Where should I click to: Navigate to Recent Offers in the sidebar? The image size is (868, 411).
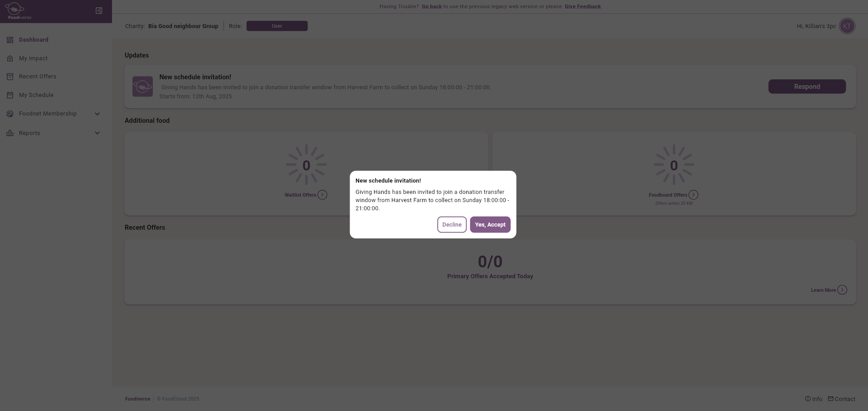[38, 77]
